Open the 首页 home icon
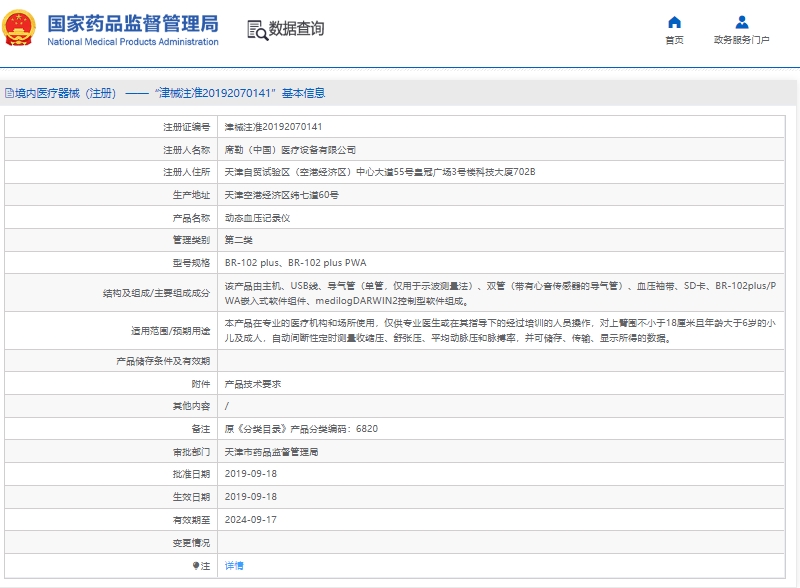Screen dimensions: 800x588 pyautogui.click(x=674, y=22)
